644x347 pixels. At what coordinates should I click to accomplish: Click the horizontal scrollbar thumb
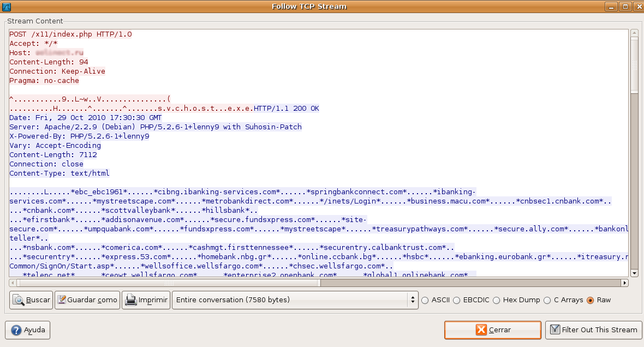(169, 283)
